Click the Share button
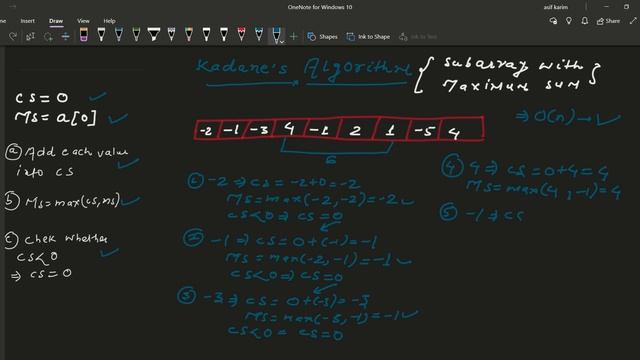 [608, 21]
